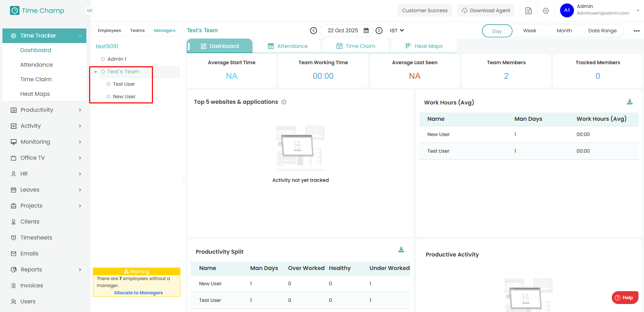
Task: Open the three-dot more options menu
Action: (x=636, y=31)
